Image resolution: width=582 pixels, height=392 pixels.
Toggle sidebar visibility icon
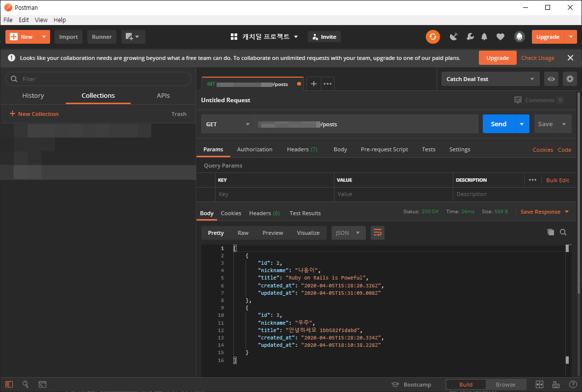click(9, 384)
